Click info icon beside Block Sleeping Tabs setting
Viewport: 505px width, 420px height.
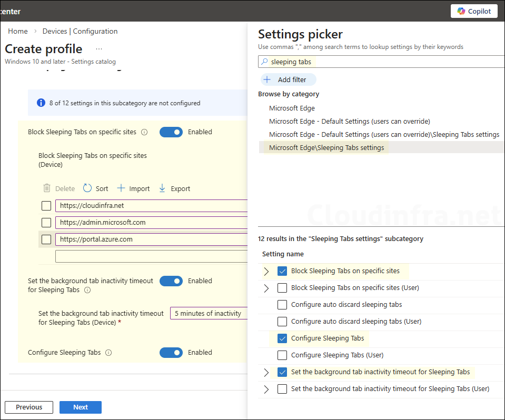[144, 132]
